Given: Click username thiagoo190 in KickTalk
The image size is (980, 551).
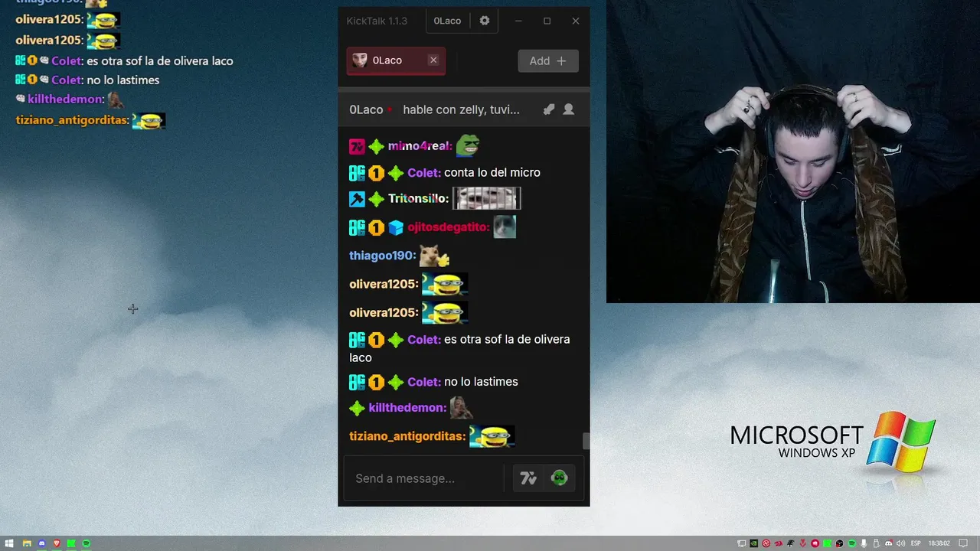Looking at the screenshot, I should pyautogui.click(x=383, y=256).
